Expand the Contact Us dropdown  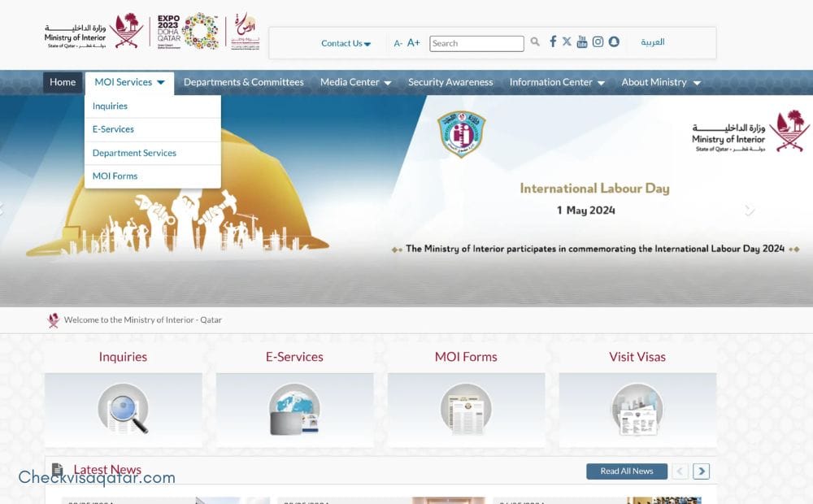coord(346,44)
